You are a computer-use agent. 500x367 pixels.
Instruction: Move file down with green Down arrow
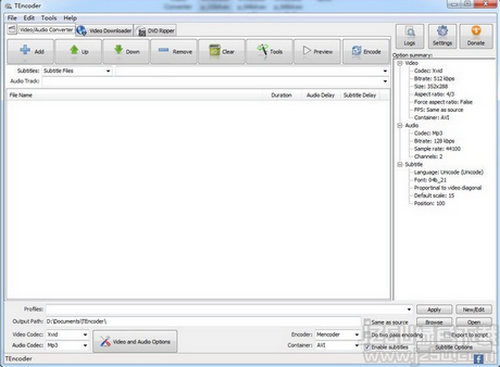coord(126,51)
